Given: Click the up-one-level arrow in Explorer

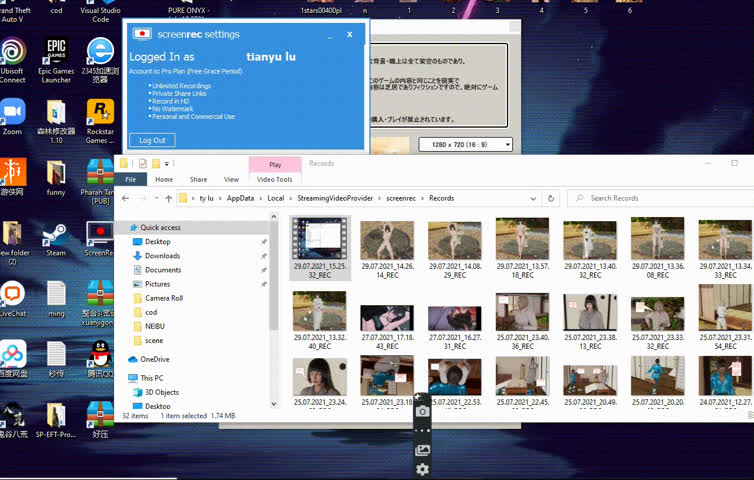Looking at the screenshot, I should [x=168, y=198].
